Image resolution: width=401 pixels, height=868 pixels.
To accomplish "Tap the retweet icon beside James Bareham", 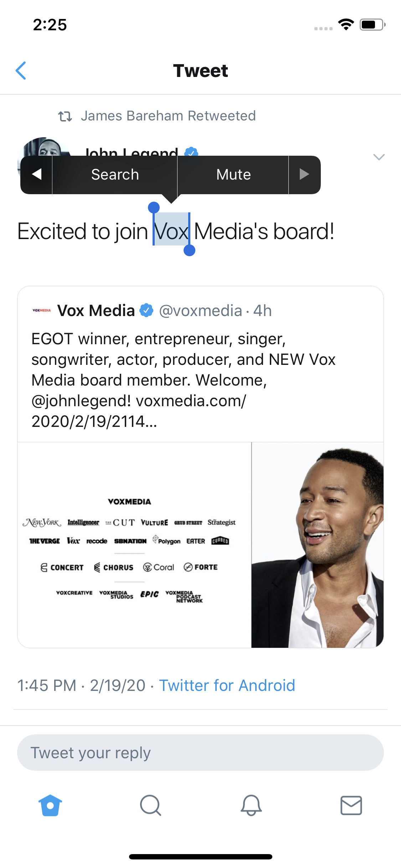I will pyautogui.click(x=65, y=116).
